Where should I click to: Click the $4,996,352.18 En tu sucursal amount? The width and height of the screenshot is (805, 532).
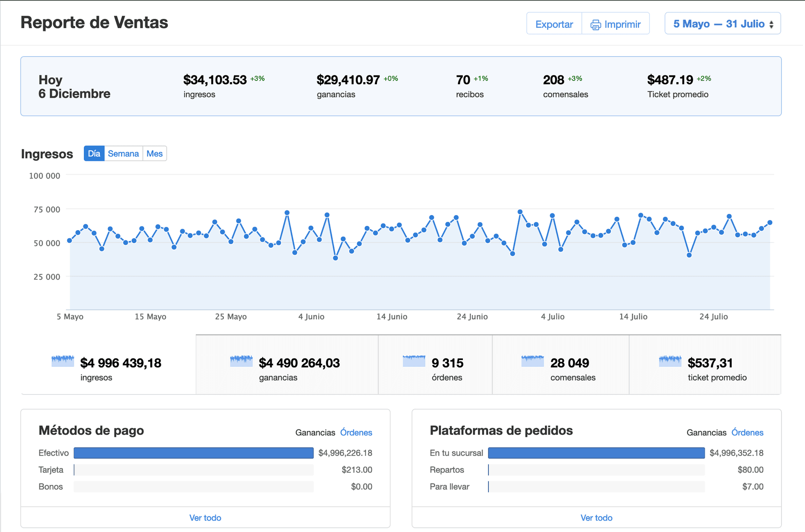pyautogui.click(x=736, y=453)
